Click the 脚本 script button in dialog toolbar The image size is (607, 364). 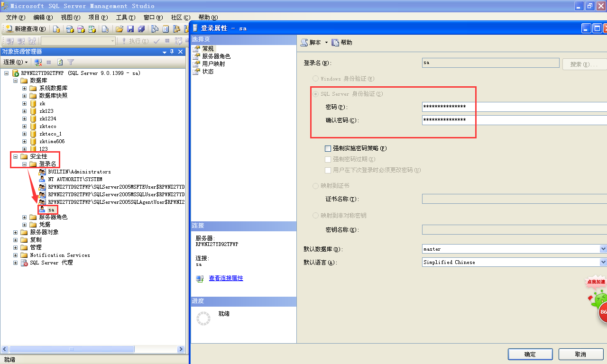[x=311, y=43]
